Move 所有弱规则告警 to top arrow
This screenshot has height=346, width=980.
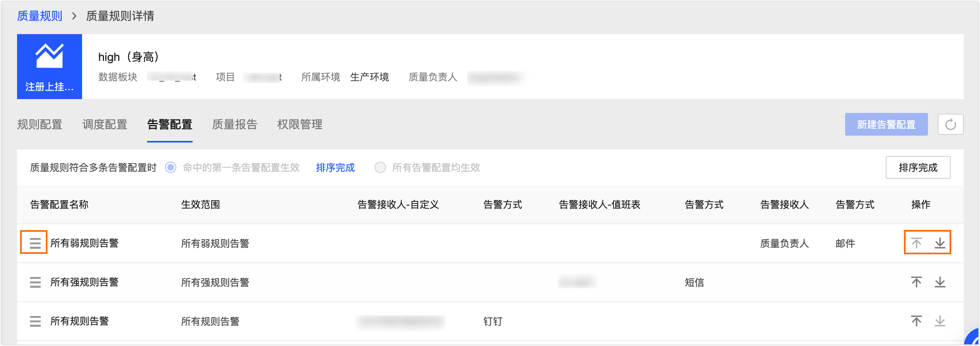tap(916, 243)
